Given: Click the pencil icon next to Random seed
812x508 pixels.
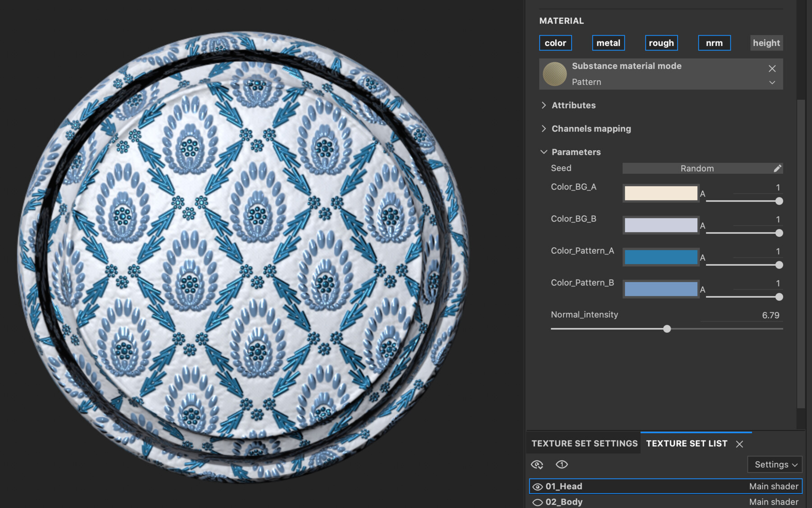Looking at the screenshot, I should click(x=778, y=168).
